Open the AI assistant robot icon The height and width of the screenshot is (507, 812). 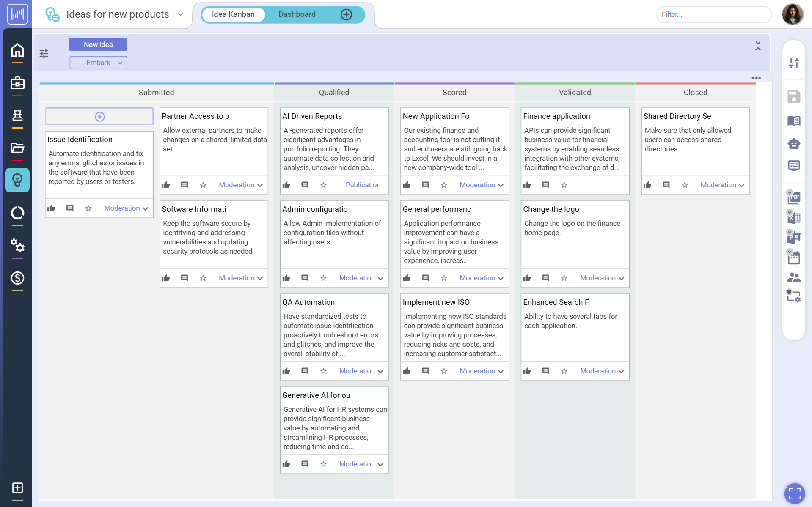point(794,143)
